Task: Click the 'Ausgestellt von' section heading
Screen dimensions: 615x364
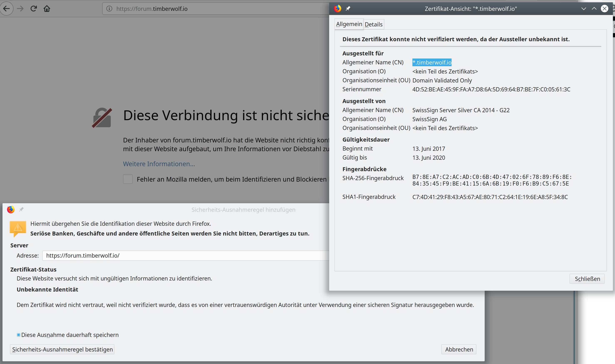Action: 364,101
